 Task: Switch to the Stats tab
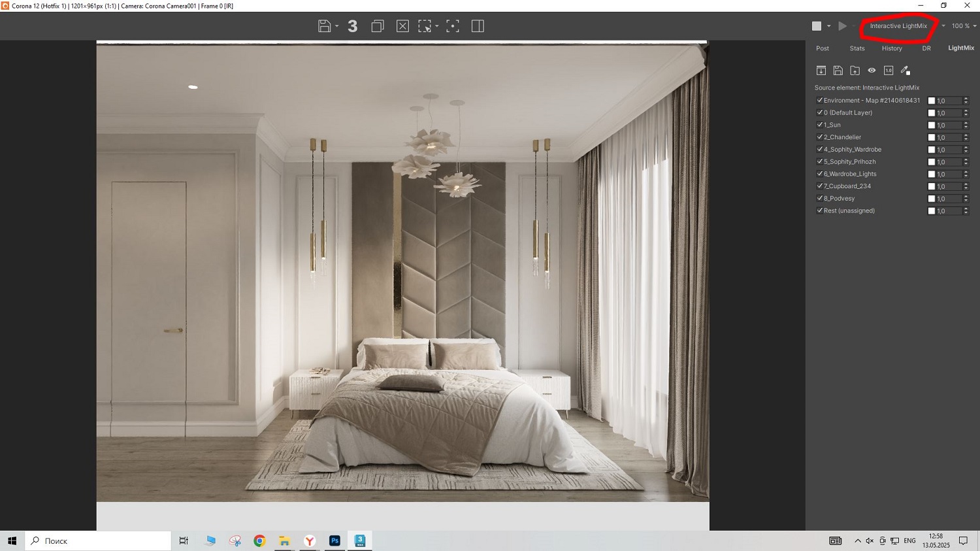857,48
